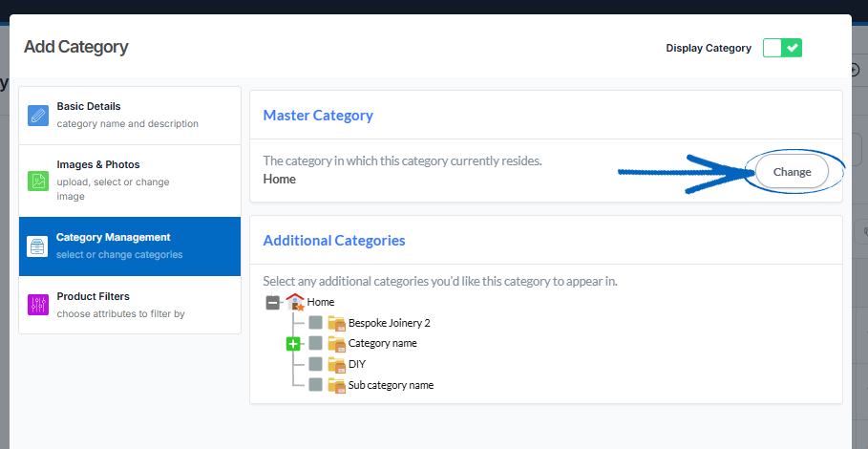Select Bespoke Joinery 2 tree label
Image resolution: width=868 pixels, height=449 pixels.
[390, 323]
